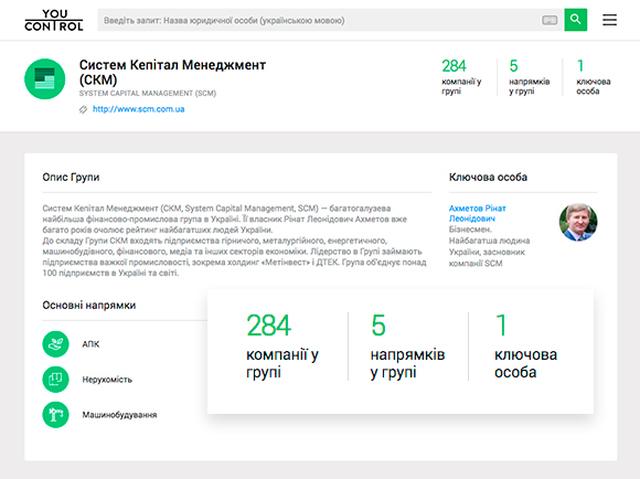Open the hamburger menu
The image size is (640, 479).
610,20
